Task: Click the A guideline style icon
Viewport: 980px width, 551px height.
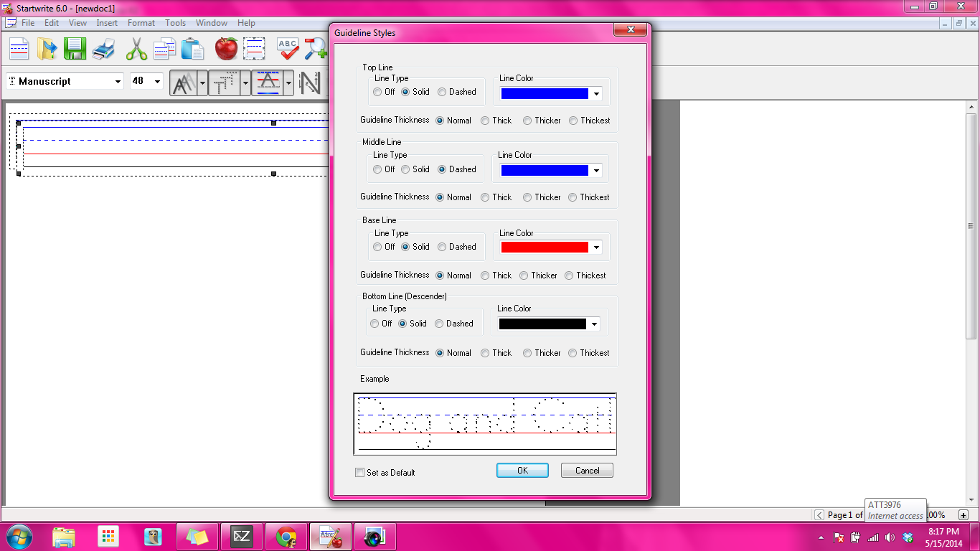Action: (268, 83)
